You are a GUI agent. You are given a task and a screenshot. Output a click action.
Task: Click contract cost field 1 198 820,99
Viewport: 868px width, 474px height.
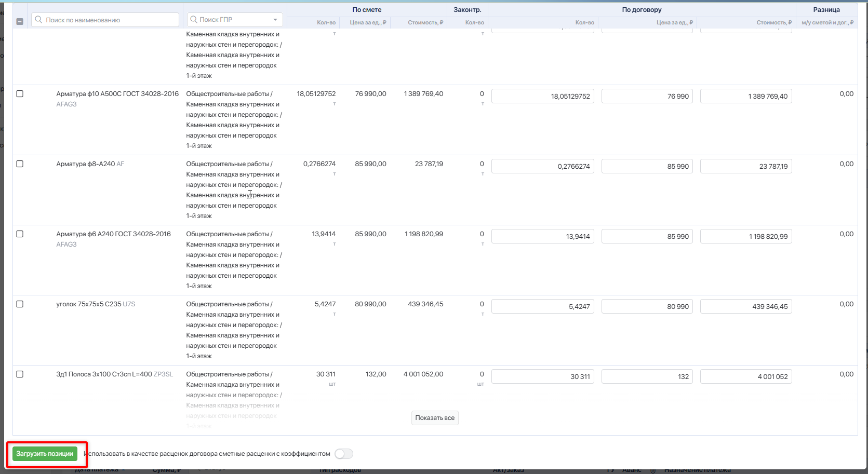tap(745, 237)
